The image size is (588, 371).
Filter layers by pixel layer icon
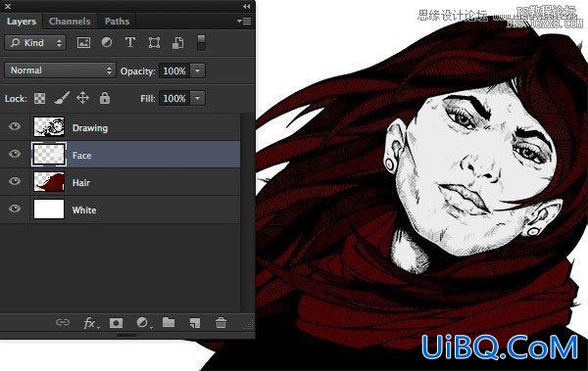point(83,42)
